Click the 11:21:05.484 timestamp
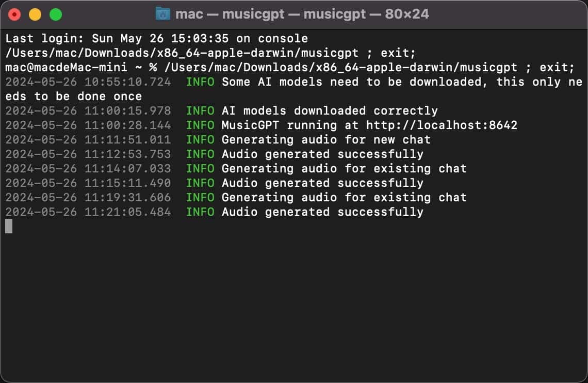 [88, 212]
